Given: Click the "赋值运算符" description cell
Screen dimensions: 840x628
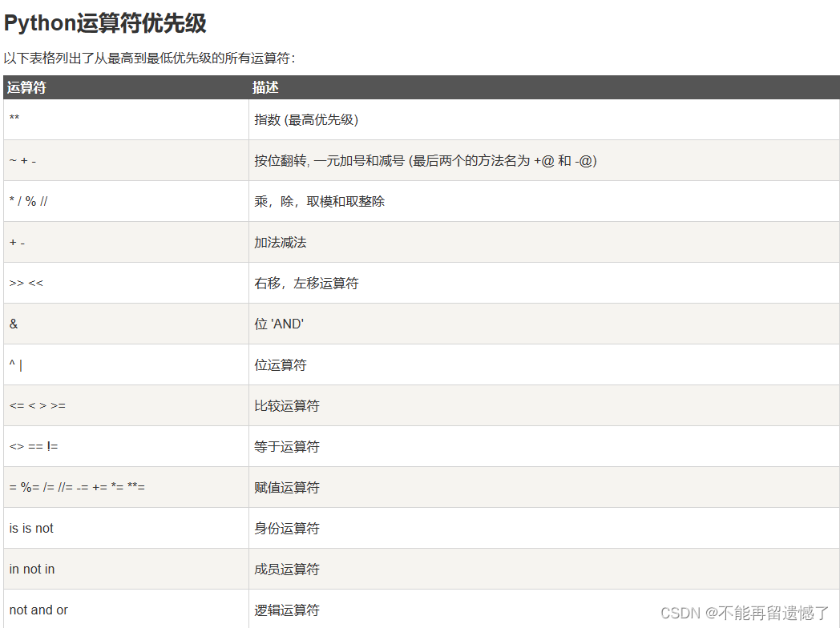Looking at the screenshot, I should [x=544, y=487].
